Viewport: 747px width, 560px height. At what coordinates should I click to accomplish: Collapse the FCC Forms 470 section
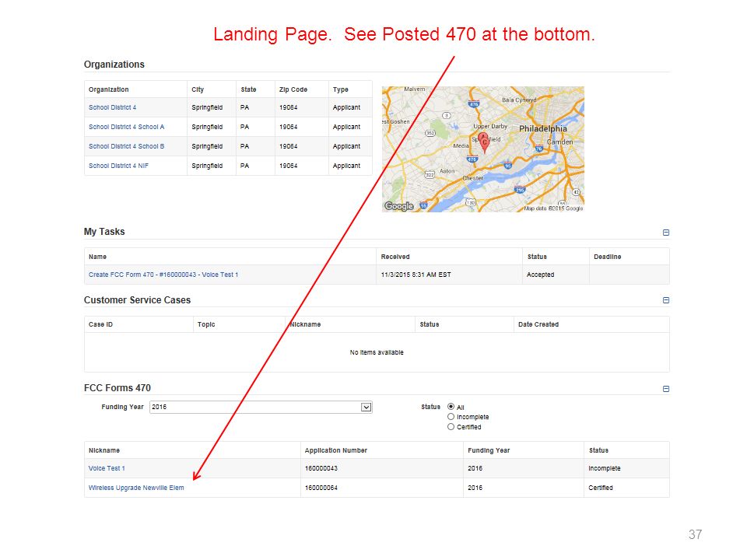(666, 389)
